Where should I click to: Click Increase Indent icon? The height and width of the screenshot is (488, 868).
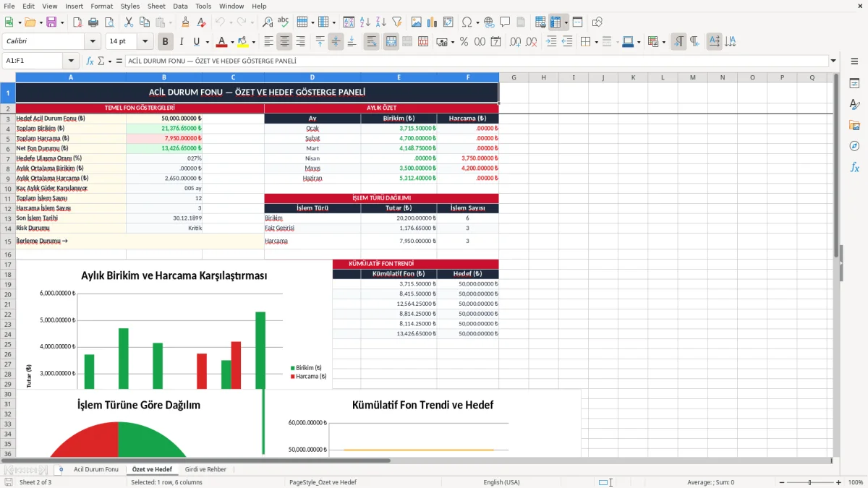[551, 42]
